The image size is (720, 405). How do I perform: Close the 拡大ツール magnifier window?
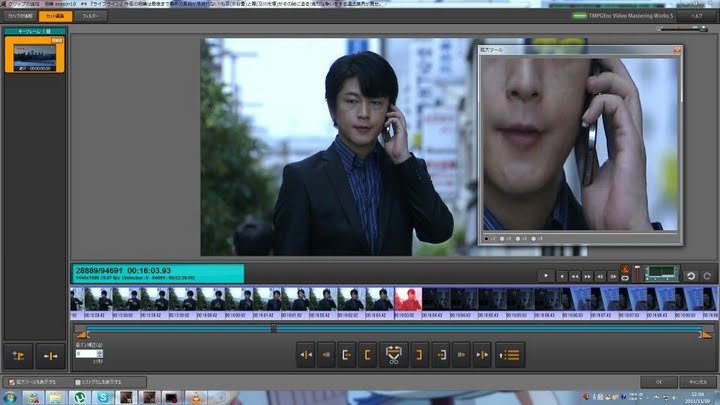677,50
